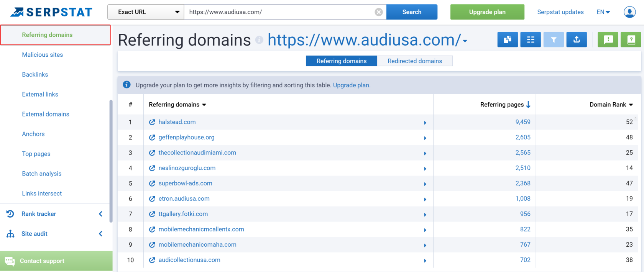
Task: Open Top pages in the sidebar
Action: click(36, 154)
